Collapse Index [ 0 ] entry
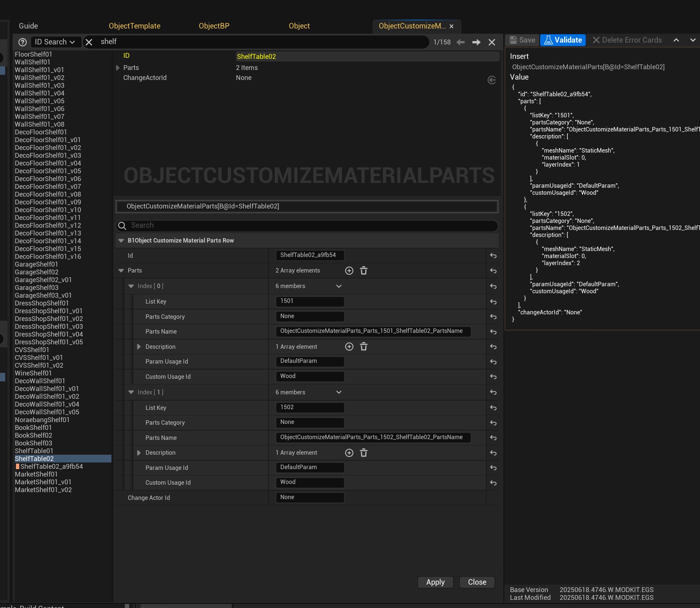 (131, 286)
